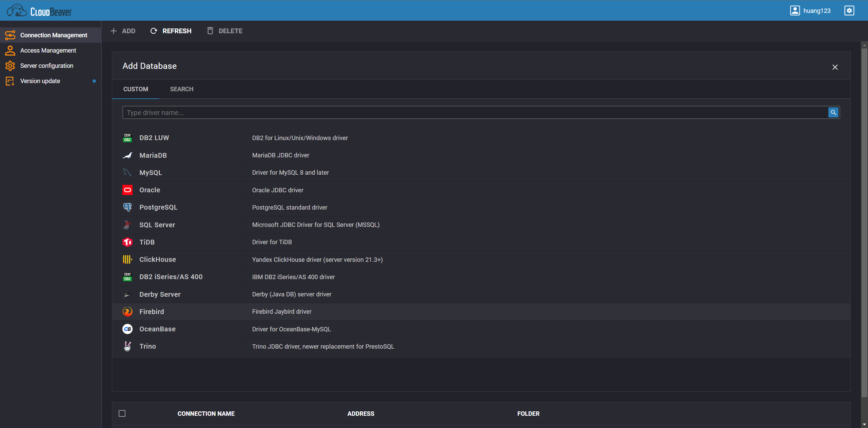The height and width of the screenshot is (428, 868).
Task: Click the ClickHouse driver icon
Action: [x=127, y=259]
